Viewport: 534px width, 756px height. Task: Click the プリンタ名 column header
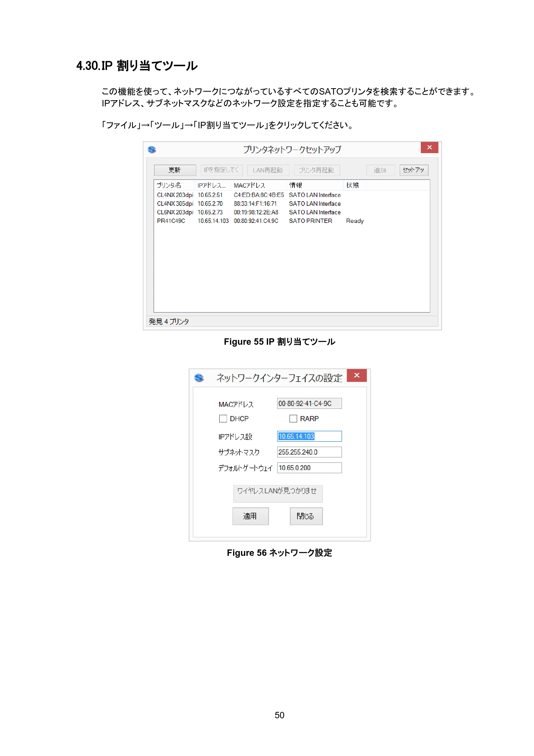[174, 185]
